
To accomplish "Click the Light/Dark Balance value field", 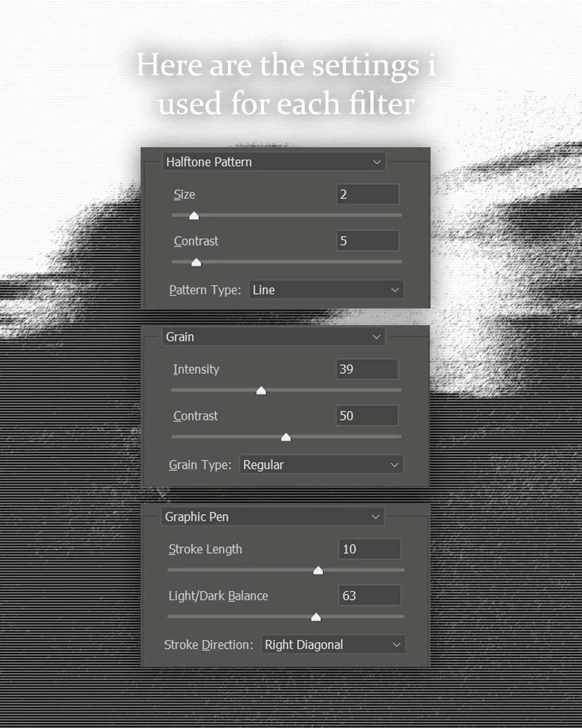I will click(369, 595).
